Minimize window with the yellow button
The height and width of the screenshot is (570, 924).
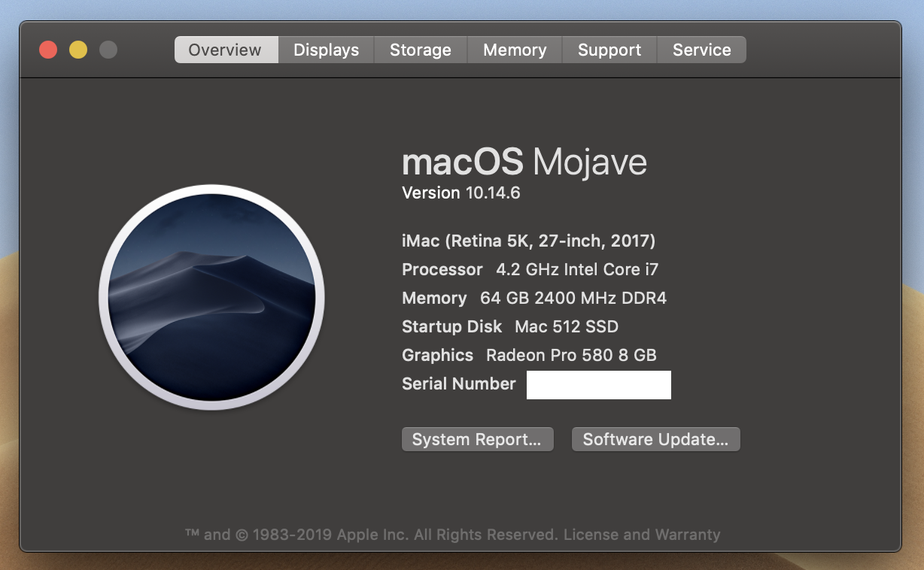pos(78,50)
